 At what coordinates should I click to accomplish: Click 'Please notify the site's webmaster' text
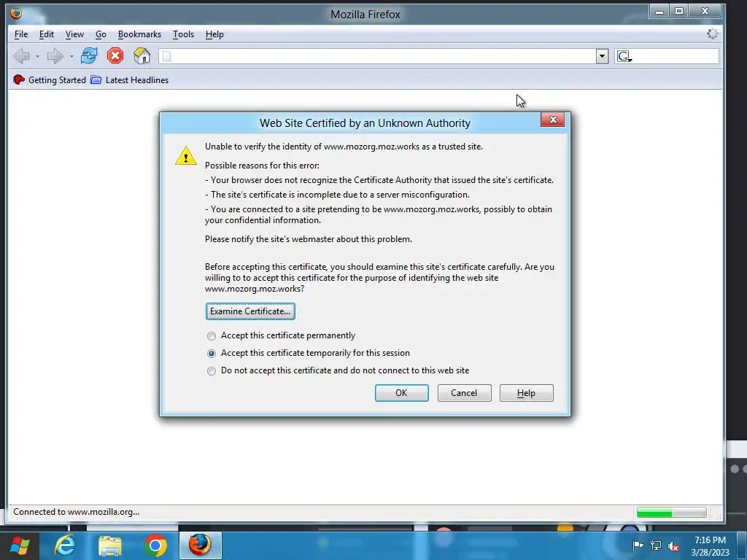(x=309, y=239)
